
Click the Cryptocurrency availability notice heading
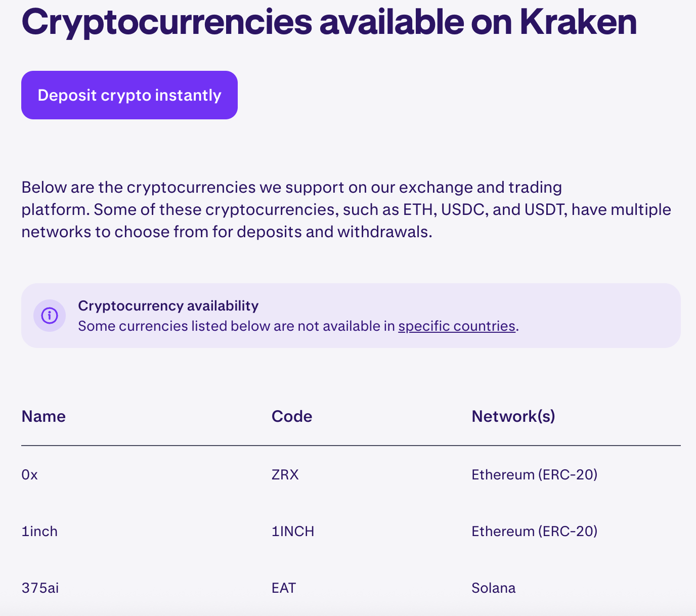point(168,305)
